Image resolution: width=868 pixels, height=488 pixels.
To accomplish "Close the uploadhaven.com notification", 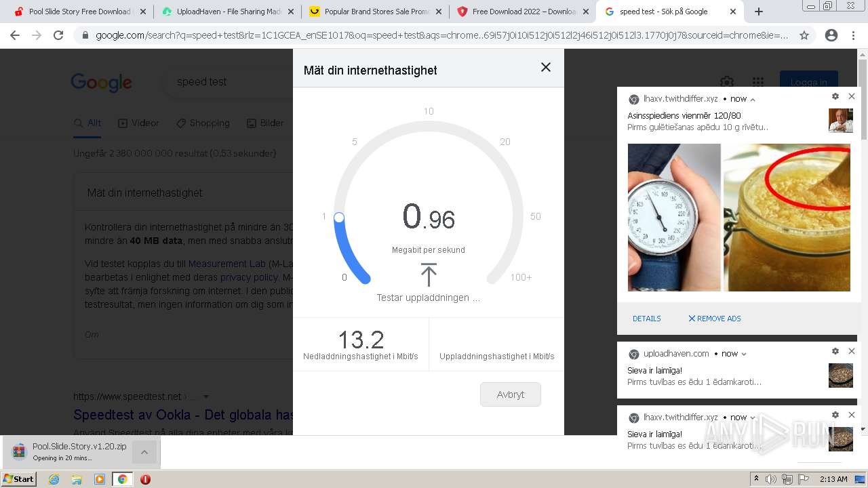I will [852, 351].
